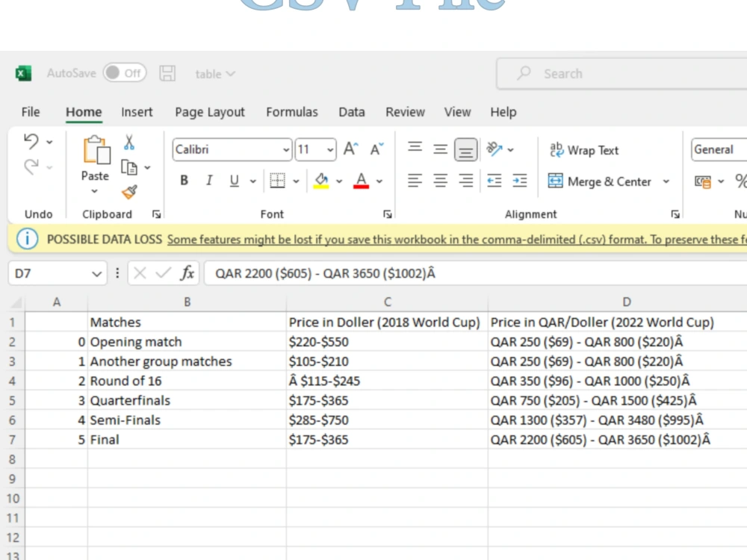Screen dimensions: 747x560
Task: Click the Cancel X in formula bar
Action: pyautogui.click(x=140, y=273)
